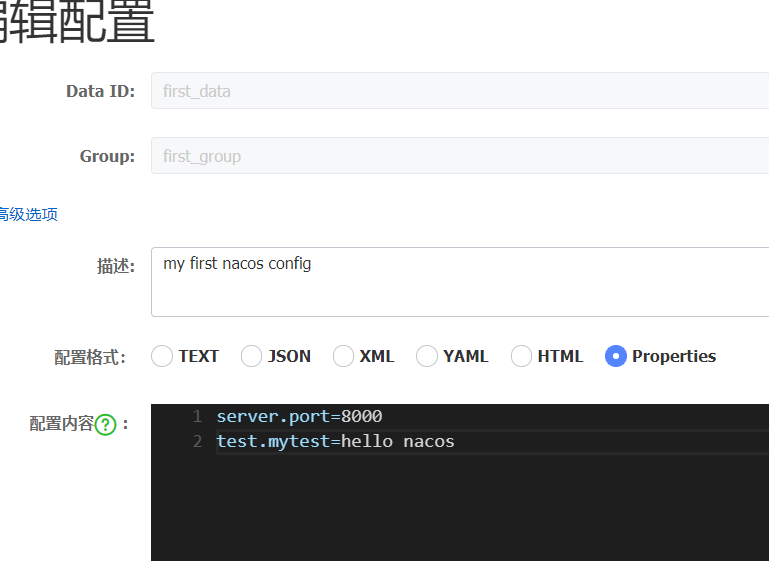Screen dimensions: 769x561
Task: Click the help icon beside 配置内容
Action: click(x=105, y=425)
